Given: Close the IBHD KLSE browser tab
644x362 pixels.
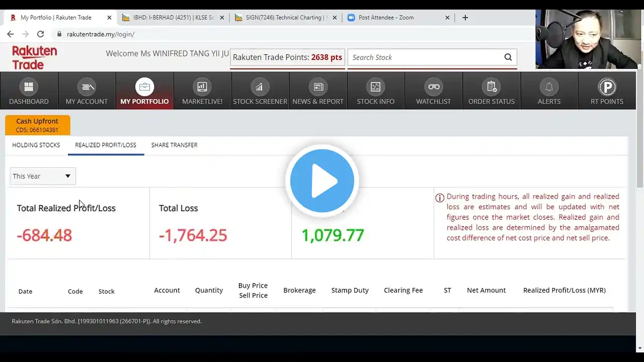Looking at the screenshot, I should (x=222, y=18).
